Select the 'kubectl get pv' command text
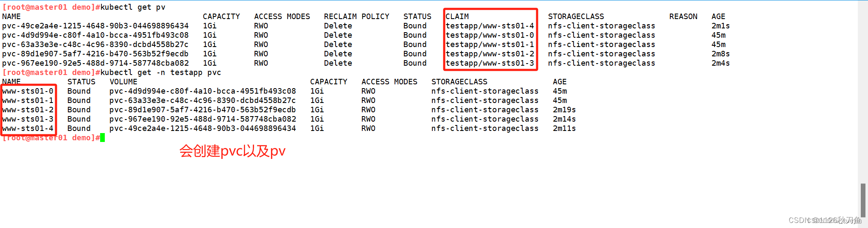This screenshot has width=868, height=228. pos(133,7)
